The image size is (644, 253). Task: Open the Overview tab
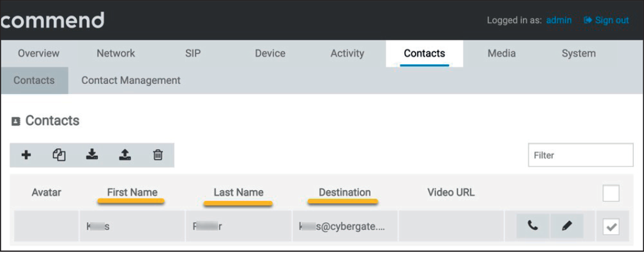coord(38,53)
